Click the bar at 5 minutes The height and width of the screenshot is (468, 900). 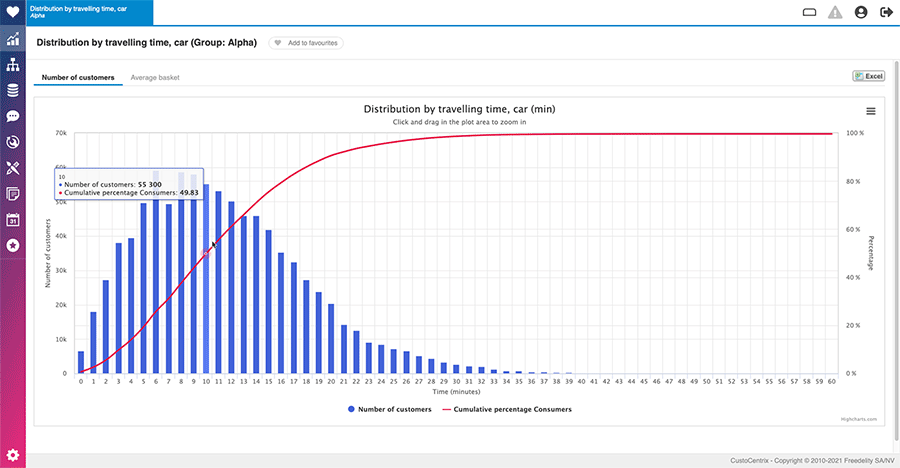[144, 288]
